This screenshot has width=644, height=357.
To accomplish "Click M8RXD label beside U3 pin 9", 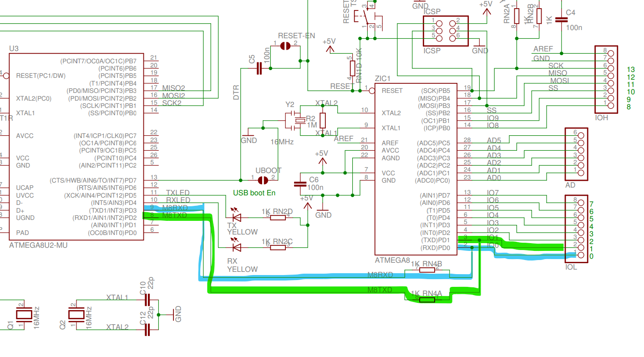I will click(175, 208).
